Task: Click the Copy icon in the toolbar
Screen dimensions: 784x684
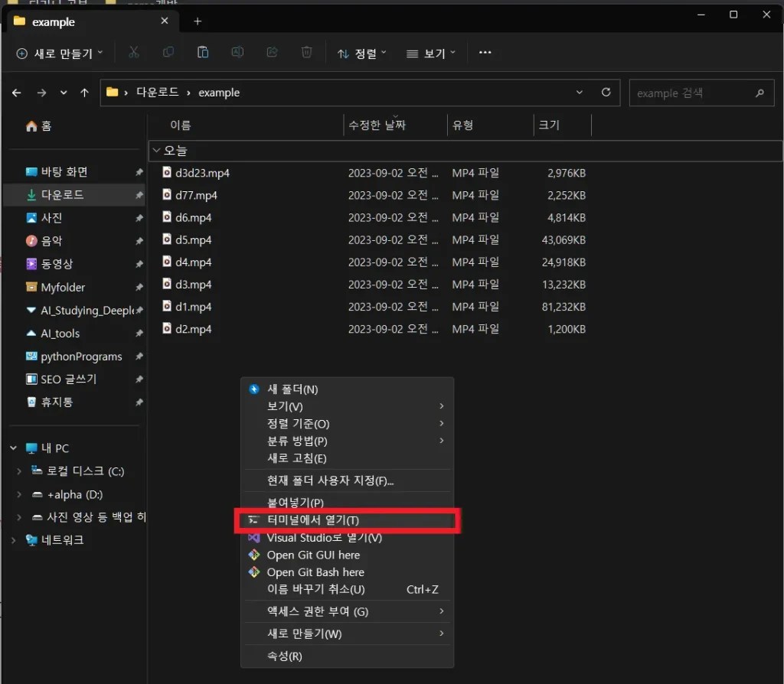Action: tap(168, 53)
